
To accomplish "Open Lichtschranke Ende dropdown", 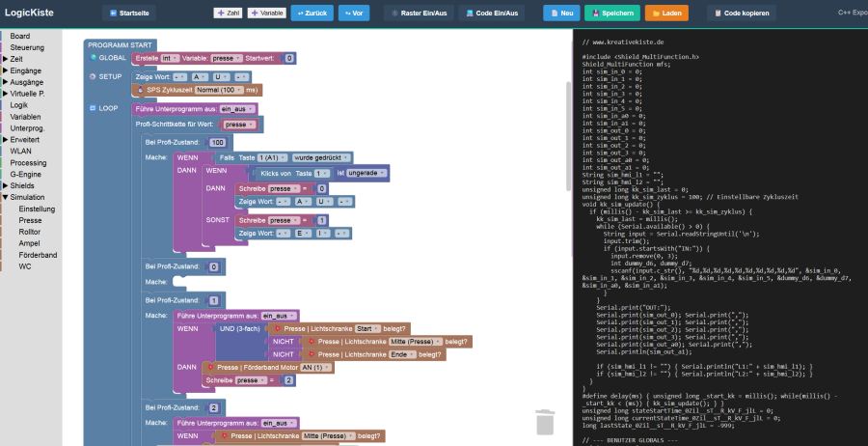I will pos(403,354).
